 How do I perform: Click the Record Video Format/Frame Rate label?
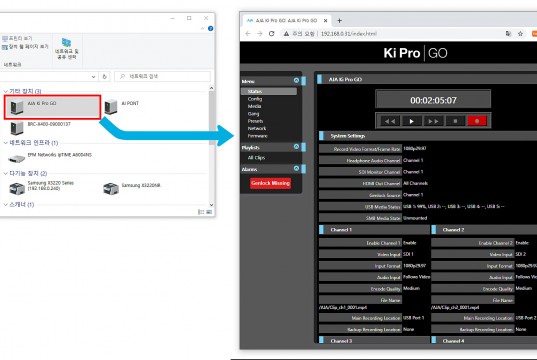click(360, 149)
